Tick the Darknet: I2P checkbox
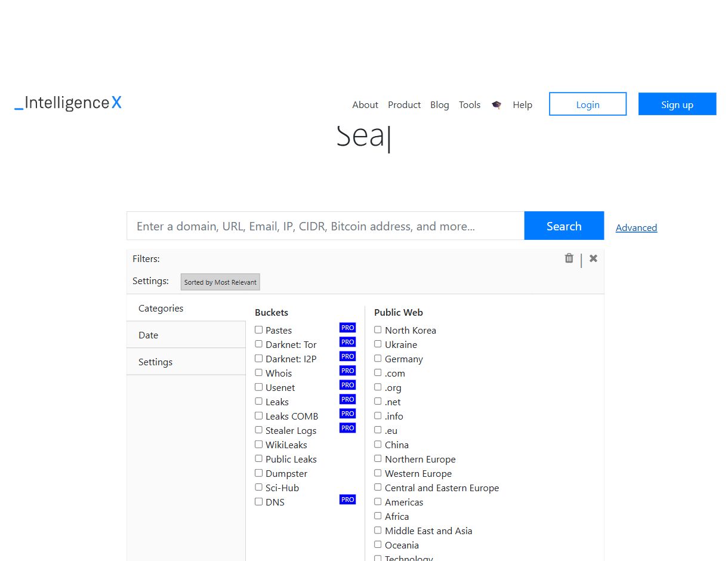Screen dimensions: 728x561 tap(259, 358)
